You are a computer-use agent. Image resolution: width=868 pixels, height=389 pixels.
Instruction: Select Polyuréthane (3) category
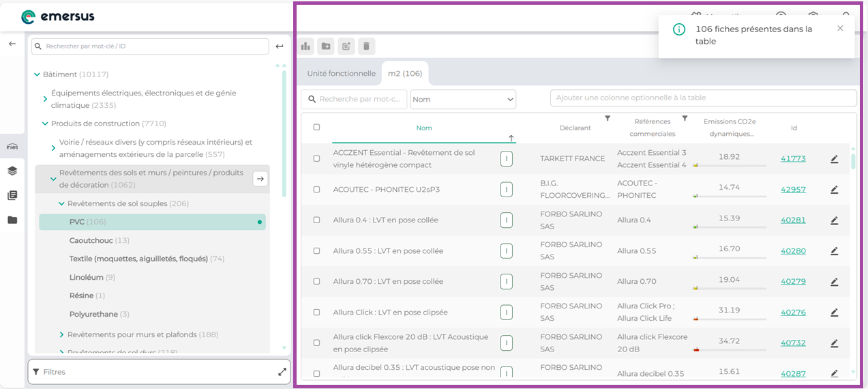[100, 314]
